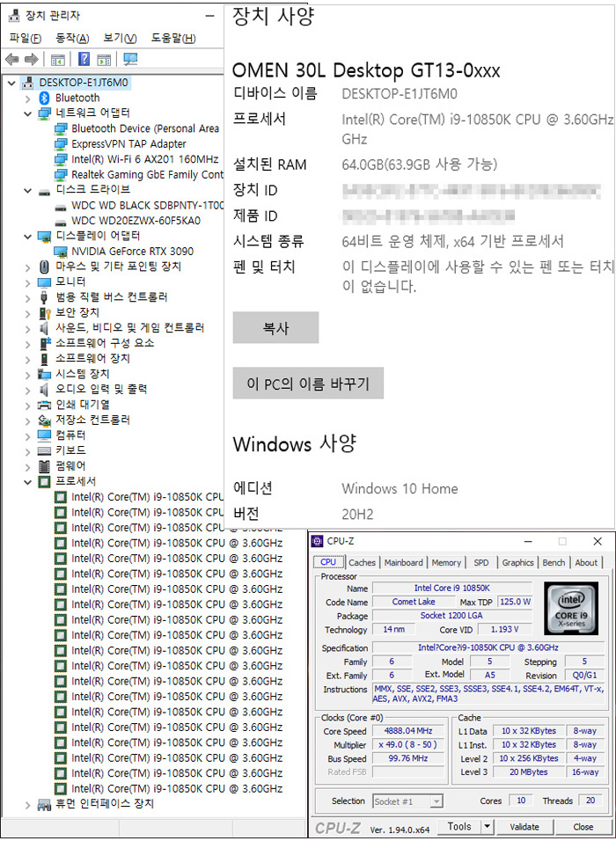Screen dimensions: 616x841
Task: Select the WDC WD20EZWX-60F5KA0 drive entry
Action: click(x=136, y=221)
